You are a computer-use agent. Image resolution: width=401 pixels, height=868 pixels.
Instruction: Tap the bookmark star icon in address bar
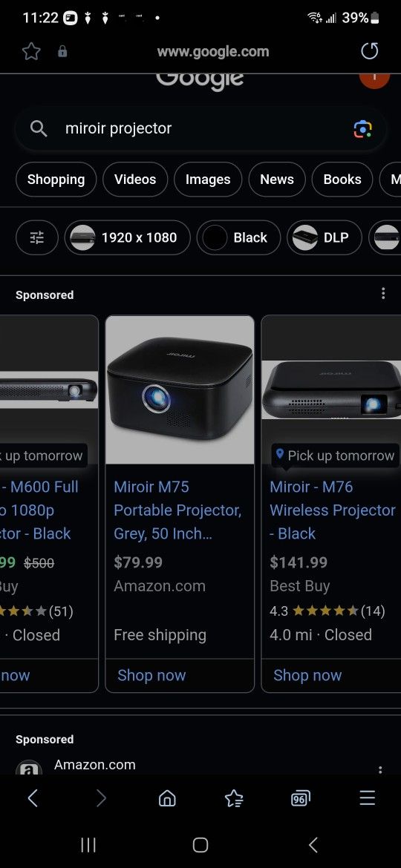[x=32, y=51]
